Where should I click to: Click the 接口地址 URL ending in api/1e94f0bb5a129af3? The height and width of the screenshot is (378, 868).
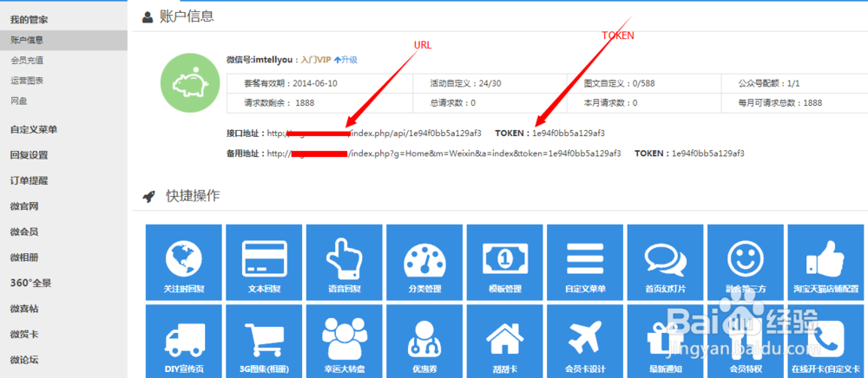[x=374, y=134]
